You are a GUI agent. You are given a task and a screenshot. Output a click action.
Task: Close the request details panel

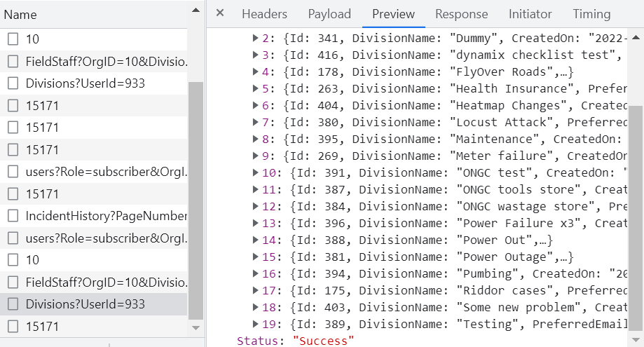coord(220,13)
